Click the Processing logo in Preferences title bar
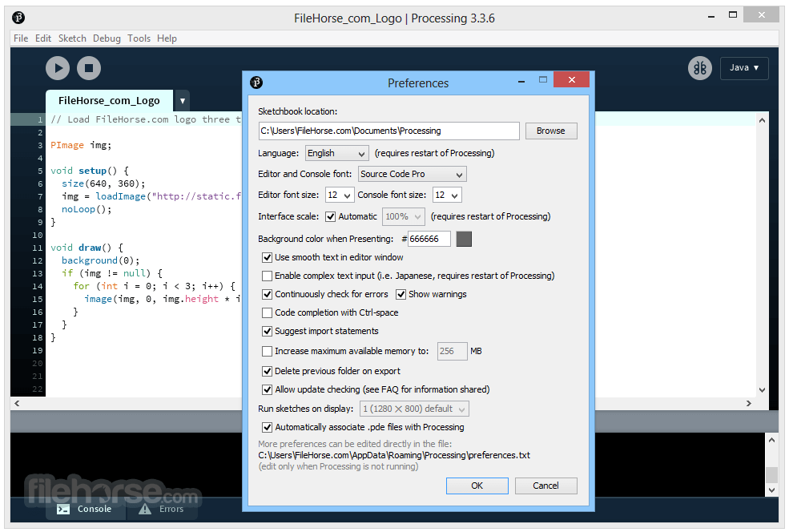The image size is (789, 532). coord(256,82)
